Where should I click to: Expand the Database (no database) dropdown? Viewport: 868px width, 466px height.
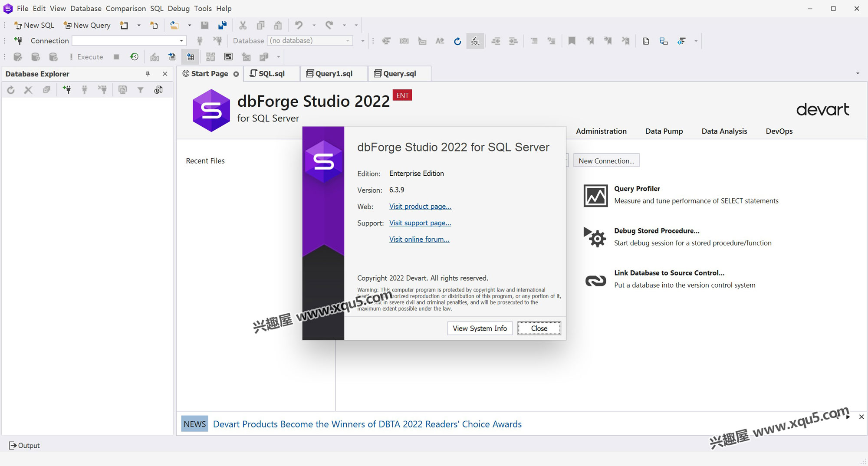(x=348, y=41)
